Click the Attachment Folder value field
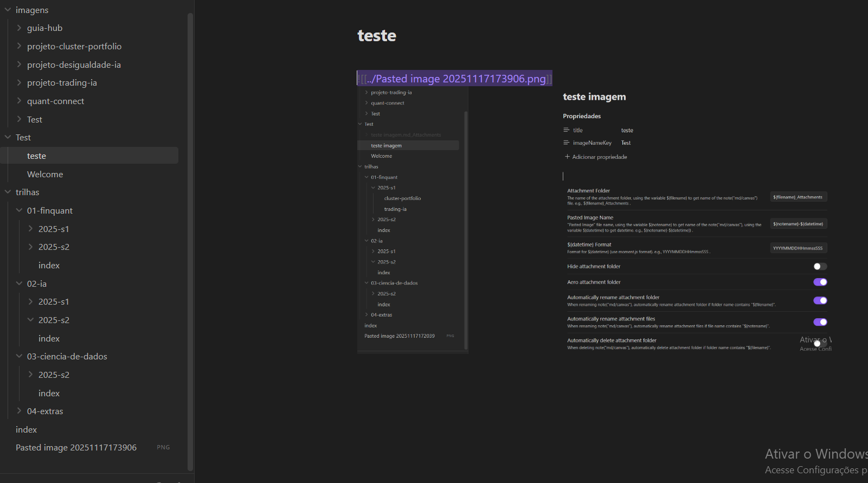868x483 pixels. pos(798,197)
